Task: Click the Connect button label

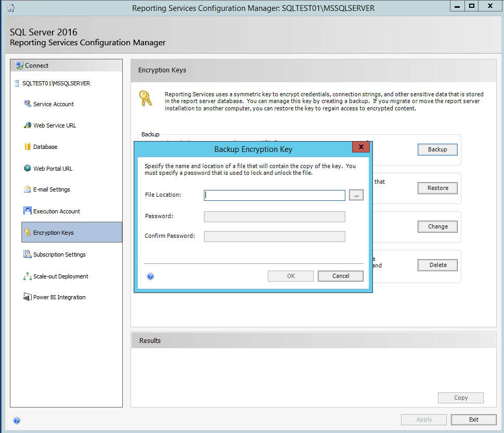Action: click(36, 65)
